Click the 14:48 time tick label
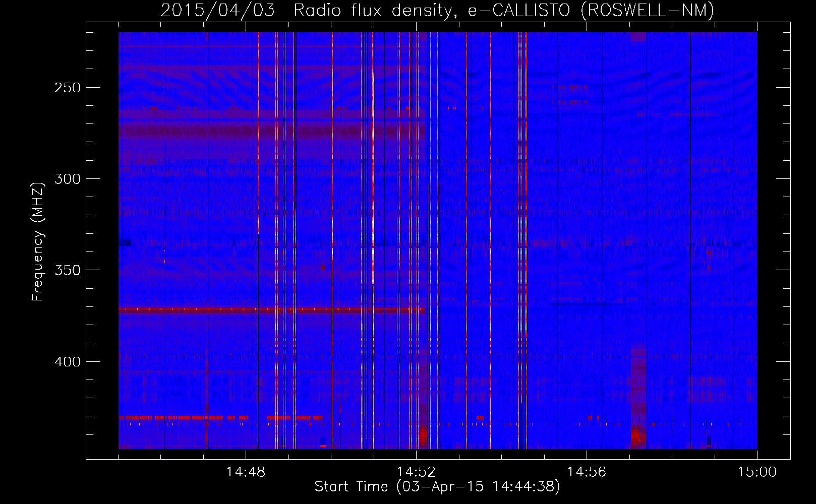816x504 pixels. click(x=246, y=472)
